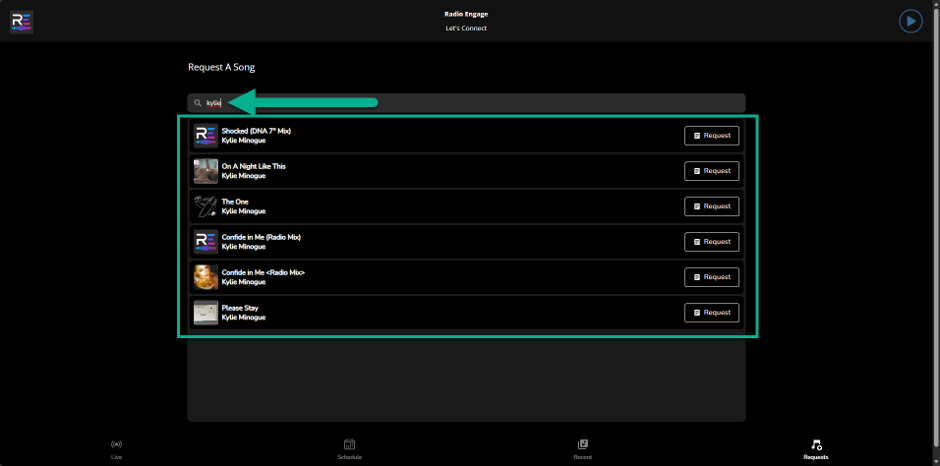Screen dimensions: 940x466
Task: Request the song Please Stay
Action: [x=712, y=312]
